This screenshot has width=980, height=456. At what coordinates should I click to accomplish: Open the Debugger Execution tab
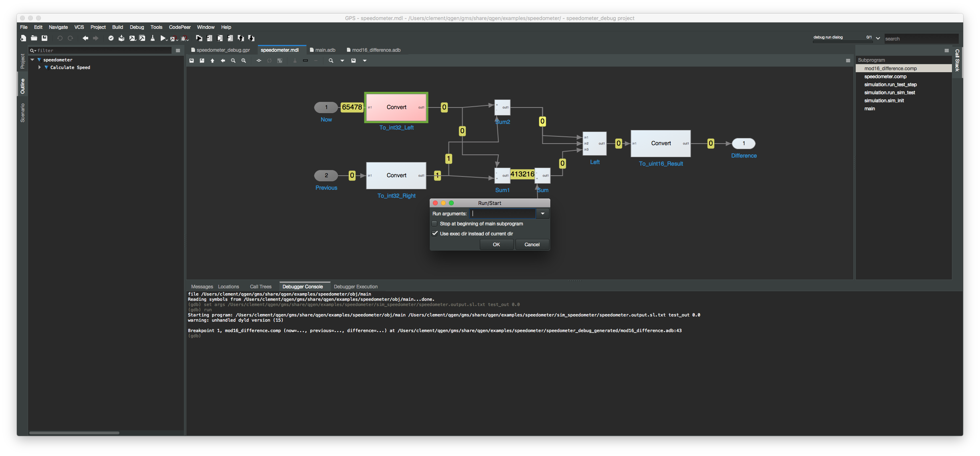point(356,287)
